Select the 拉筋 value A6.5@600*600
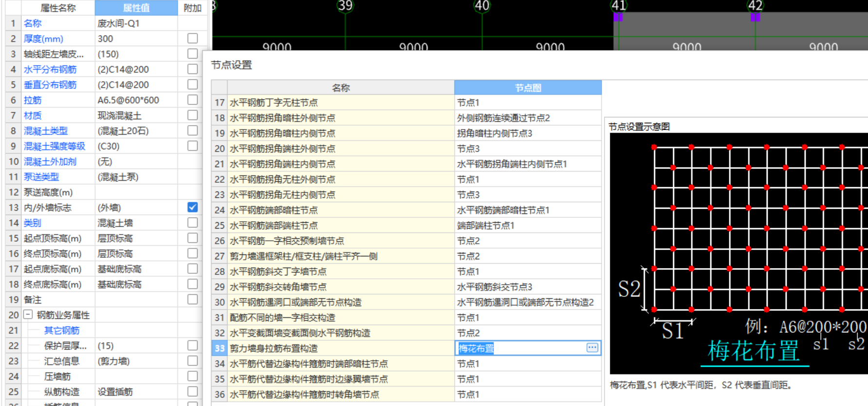The height and width of the screenshot is (406, 868). coord(136,100)
